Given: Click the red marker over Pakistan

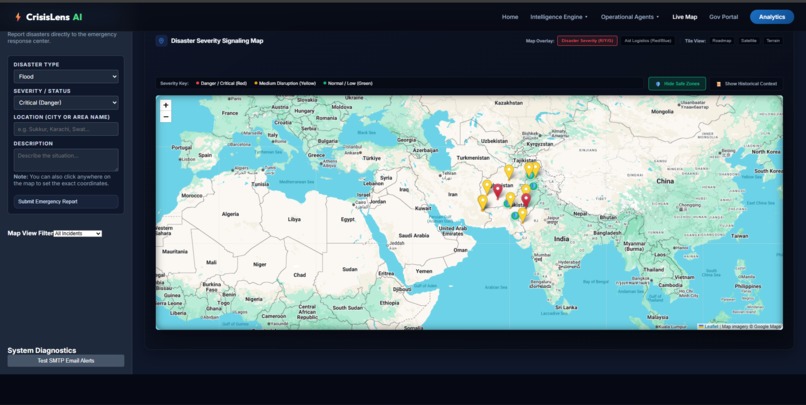Looking at the screenshot, I should point(526,200).
